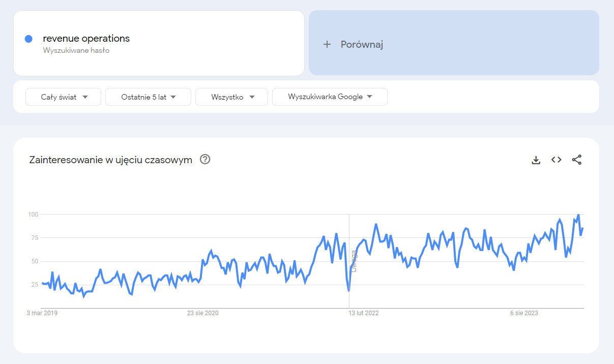This screenshot has height=364, width=614.
Task: Click the Wyszukiwane hasło subtitle text
Action: [x=76, y=50]
